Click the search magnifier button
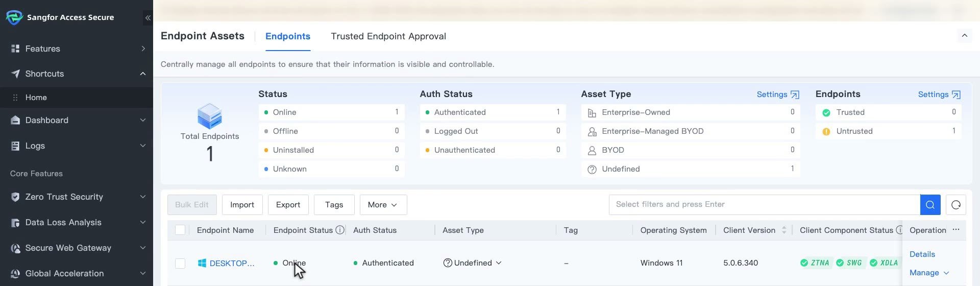Viewport: 980px width, 286px height. [x=930, y=204]
